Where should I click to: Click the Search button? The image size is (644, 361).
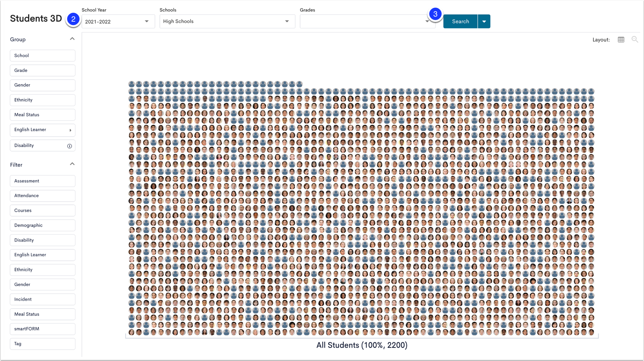tap(460, 21)
